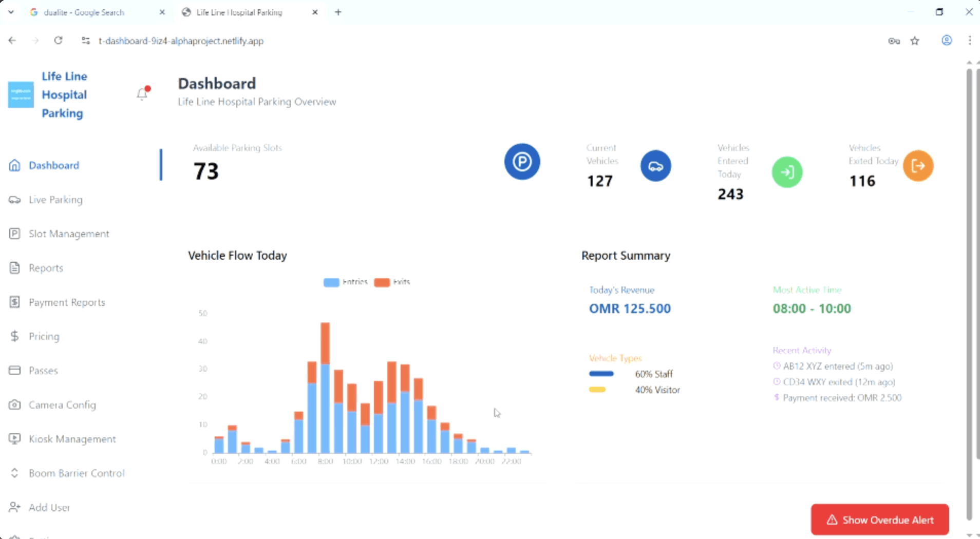Screen dimensions: 980x539
Task: Close the dualite Google Search tab
Action: [x=162, y=12]
